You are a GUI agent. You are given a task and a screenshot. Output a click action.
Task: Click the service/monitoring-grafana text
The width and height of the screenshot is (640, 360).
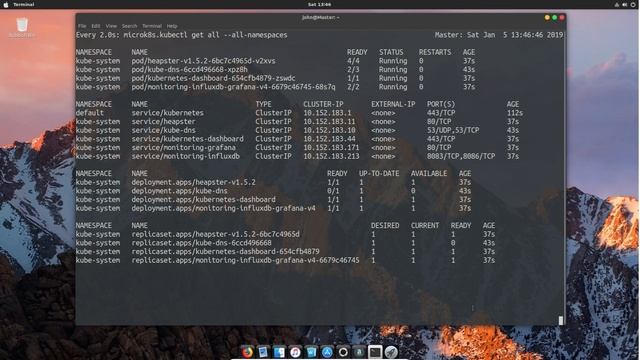(183, 148)
